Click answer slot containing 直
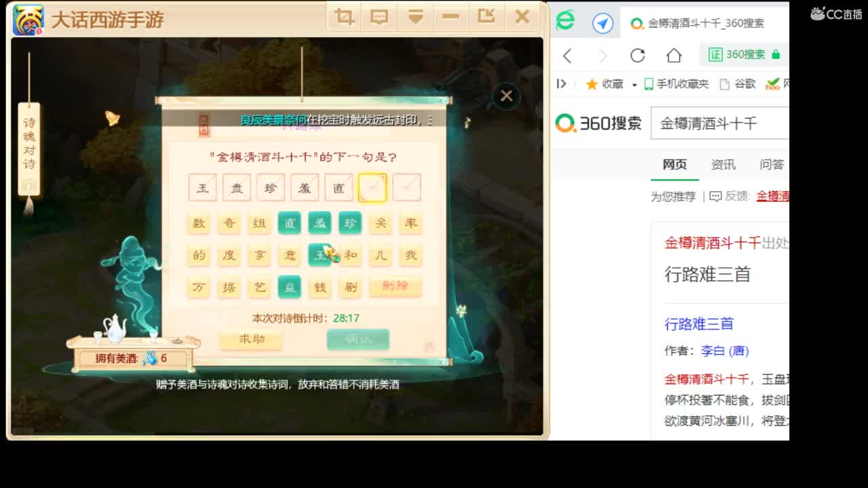 click(x=338, y=188)
